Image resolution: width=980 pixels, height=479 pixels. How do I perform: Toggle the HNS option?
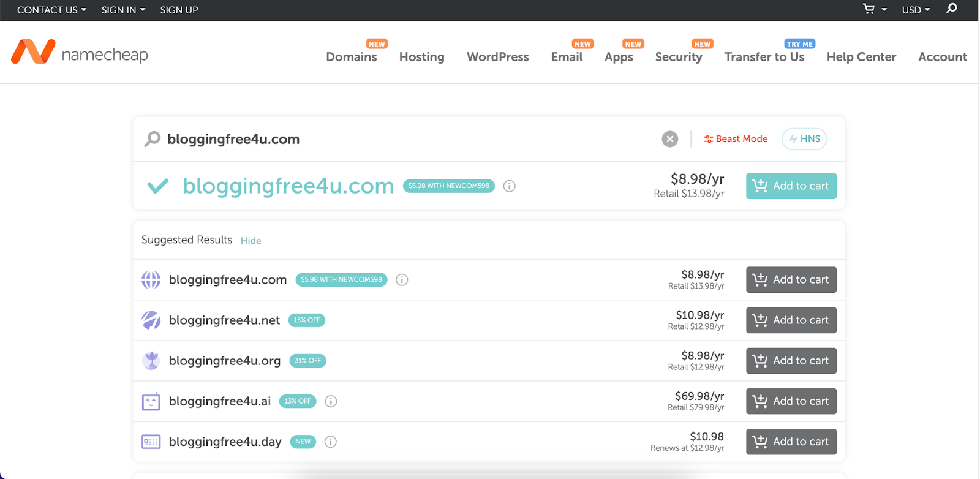coord(804,139)
